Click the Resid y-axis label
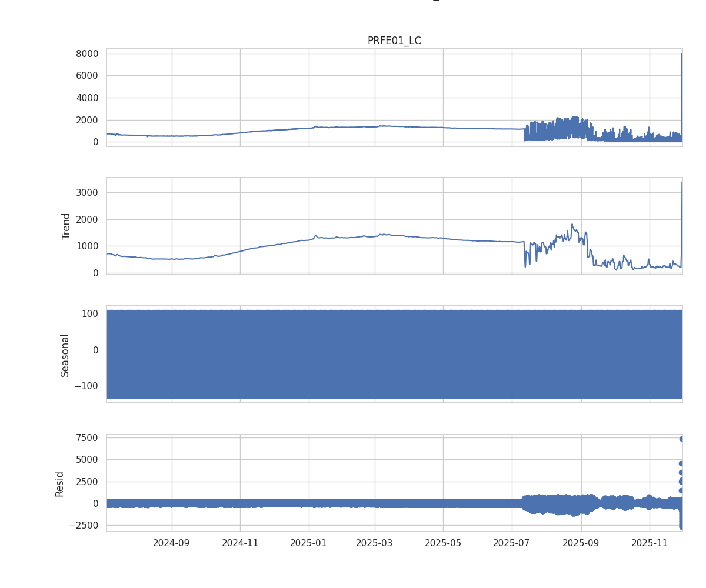This screenshot has width=706, height=588. (x=59, y=483)
